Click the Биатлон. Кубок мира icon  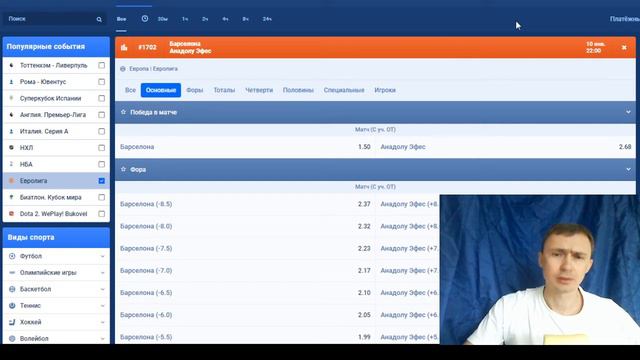pos(11,197)
